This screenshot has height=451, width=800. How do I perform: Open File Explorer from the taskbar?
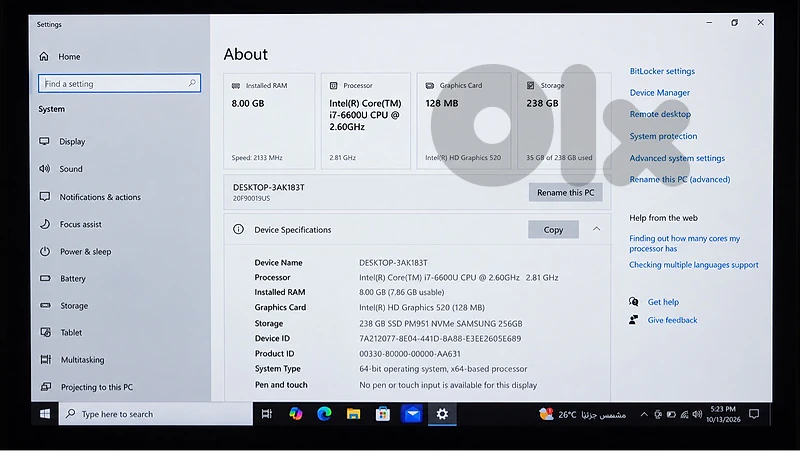point(353,414)
